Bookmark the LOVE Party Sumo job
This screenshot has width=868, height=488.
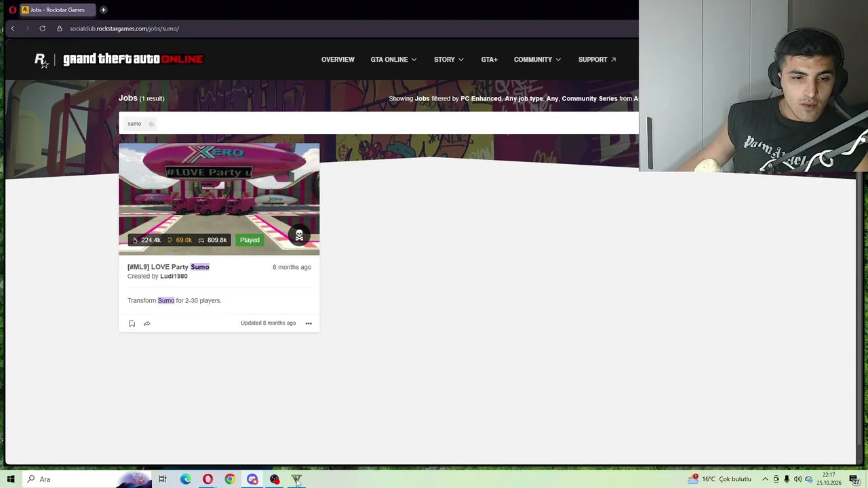(x=132, y=323)
